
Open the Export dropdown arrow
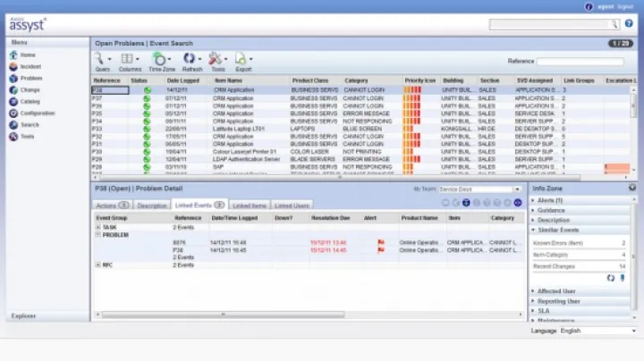251,59
